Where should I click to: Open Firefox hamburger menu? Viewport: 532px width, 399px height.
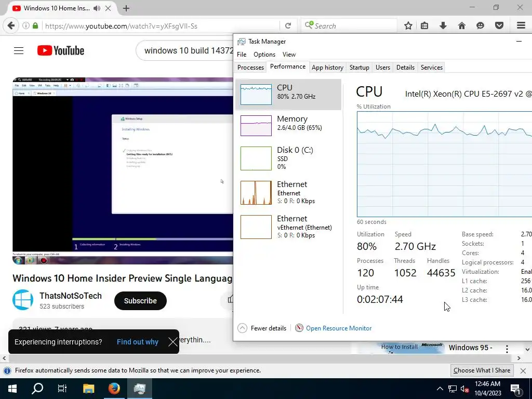[521, 25]
